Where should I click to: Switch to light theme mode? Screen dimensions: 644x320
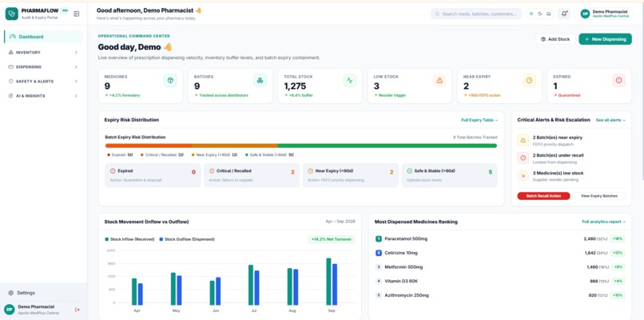point(531,14)
